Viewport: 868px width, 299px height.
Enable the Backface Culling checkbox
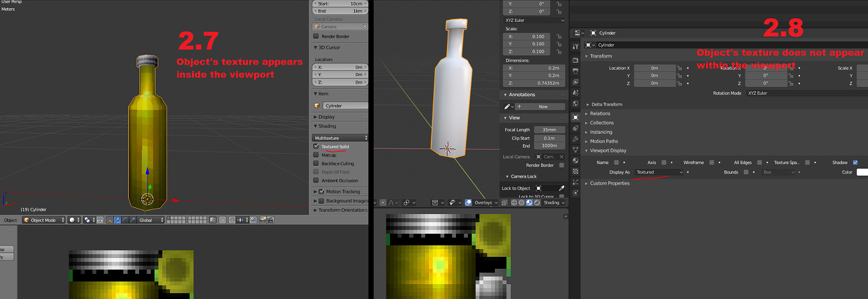coord(316,163)
